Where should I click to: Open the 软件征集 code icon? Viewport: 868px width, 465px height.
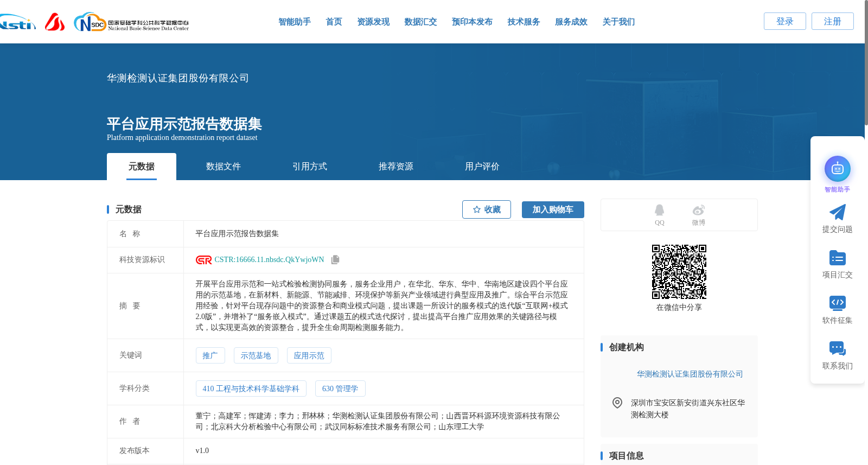(837, 303)
